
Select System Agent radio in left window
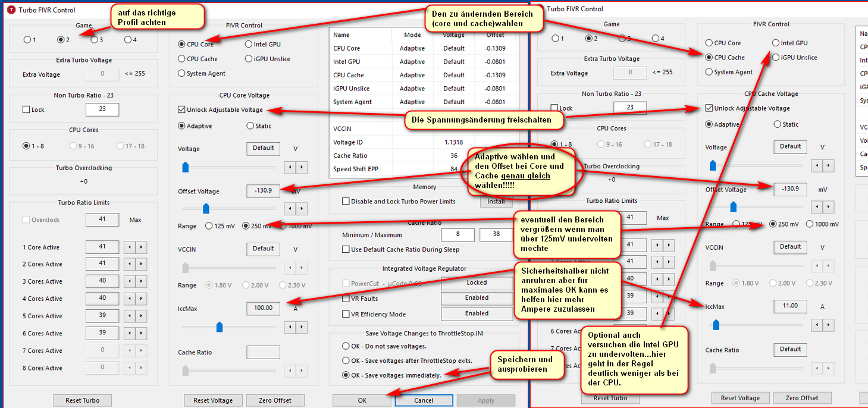181,73
